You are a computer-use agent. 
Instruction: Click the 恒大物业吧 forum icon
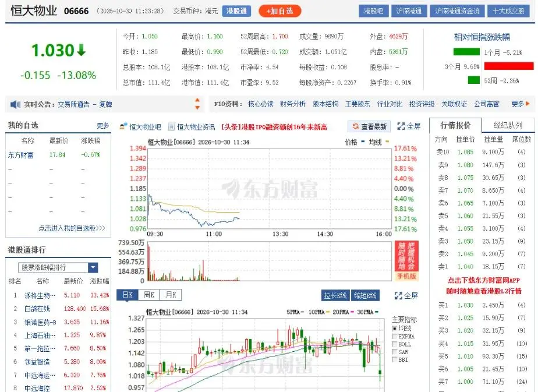(123, 126)
